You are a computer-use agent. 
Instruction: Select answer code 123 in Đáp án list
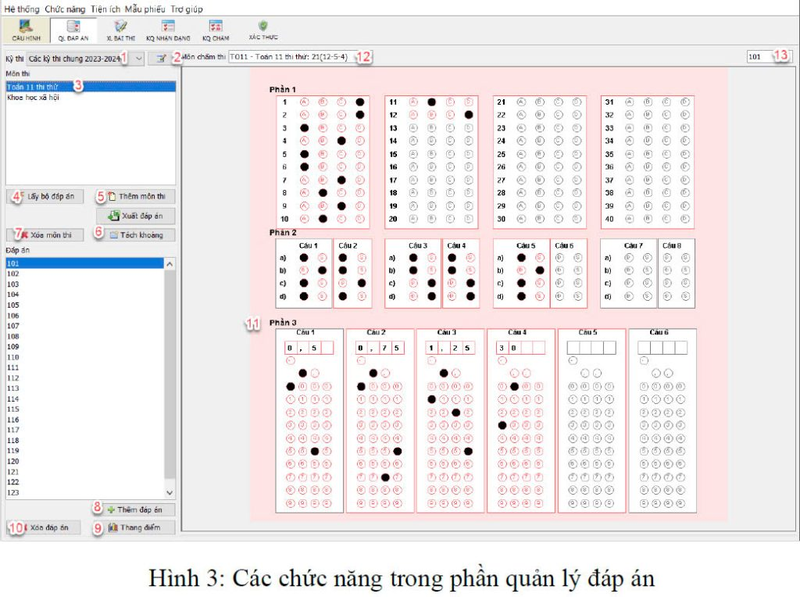coord(85,492)
